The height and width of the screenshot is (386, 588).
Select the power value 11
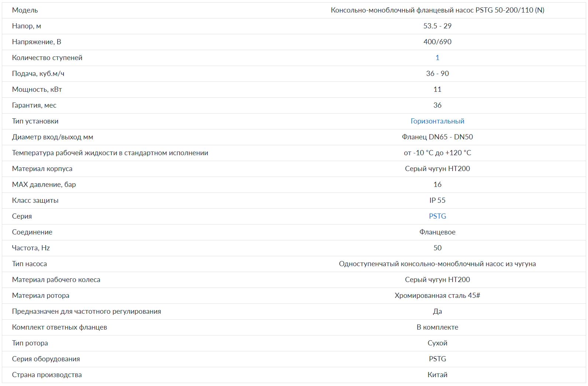click(x=437, y=90)
